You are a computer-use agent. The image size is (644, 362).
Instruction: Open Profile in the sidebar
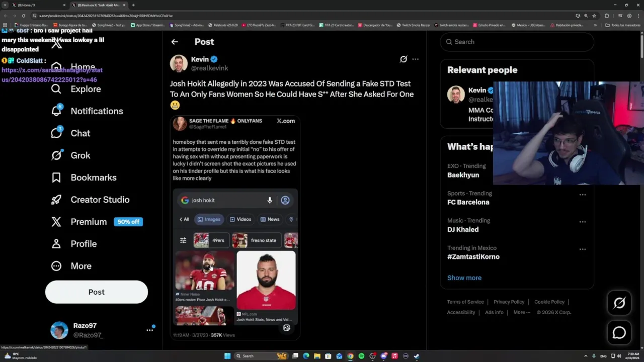click(x=73, y=244)
